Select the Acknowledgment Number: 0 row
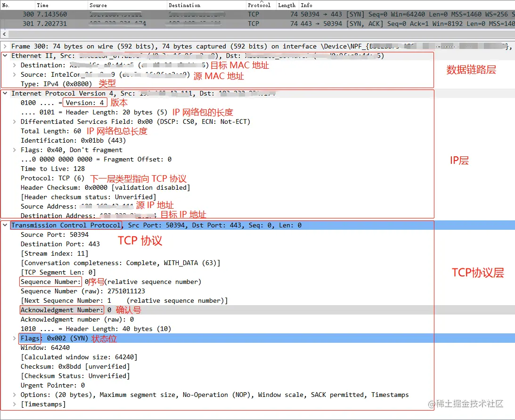Screen dimensions: 515x420 click(65, 310)
